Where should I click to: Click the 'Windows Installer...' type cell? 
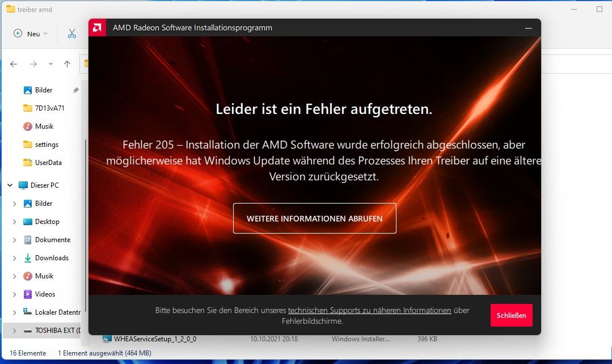point(361,339)
